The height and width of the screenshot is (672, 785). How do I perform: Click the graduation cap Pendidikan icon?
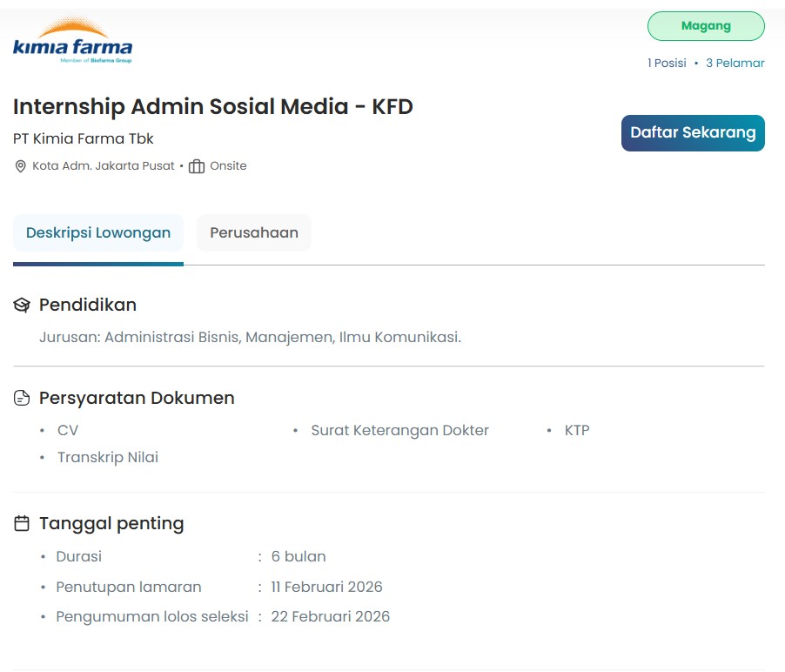(23, 306)
